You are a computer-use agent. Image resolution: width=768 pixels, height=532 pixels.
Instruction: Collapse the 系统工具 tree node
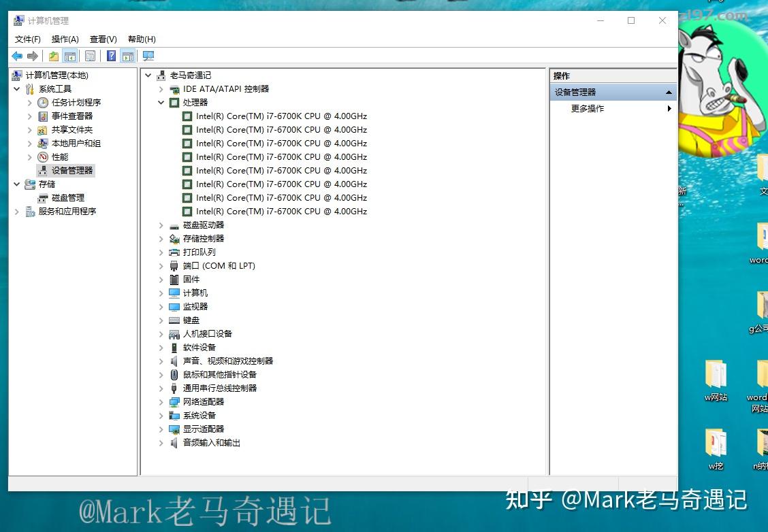point(16,88)
